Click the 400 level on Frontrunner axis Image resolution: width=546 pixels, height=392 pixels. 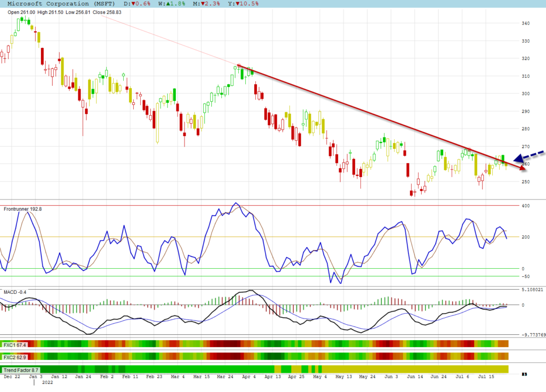tap(525, 206)
